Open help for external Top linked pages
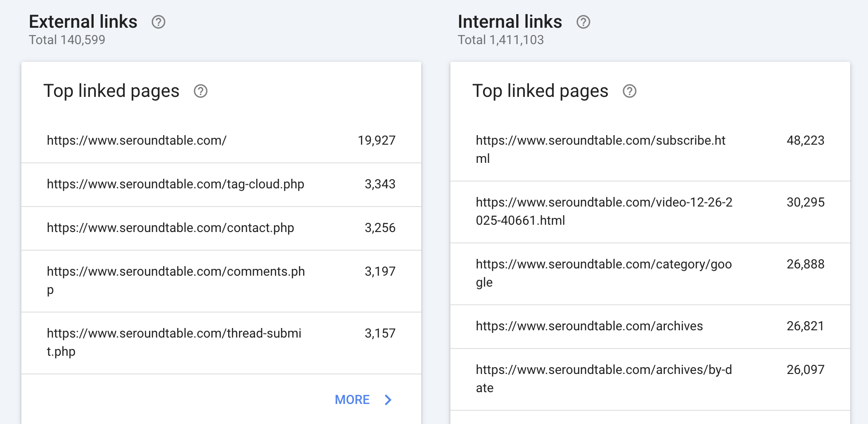This screenshot has height=424, width=868. pos(200,91)
